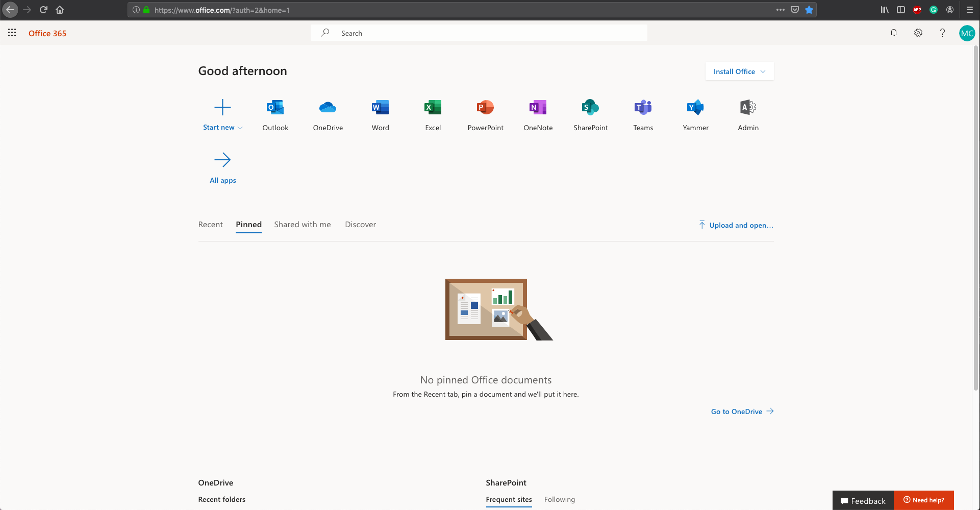Click the help question mark icon
The height and width of the screenshot is (510, 980).
942,33
